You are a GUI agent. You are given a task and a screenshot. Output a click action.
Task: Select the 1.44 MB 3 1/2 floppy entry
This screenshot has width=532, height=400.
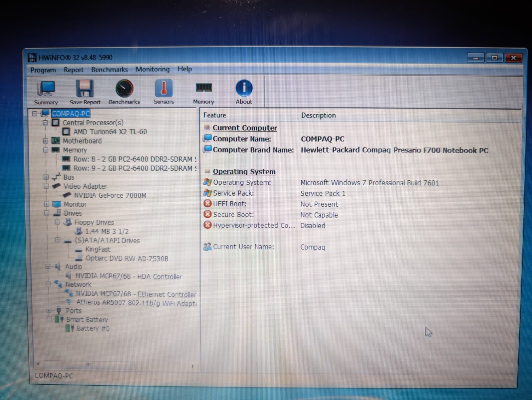107,231
